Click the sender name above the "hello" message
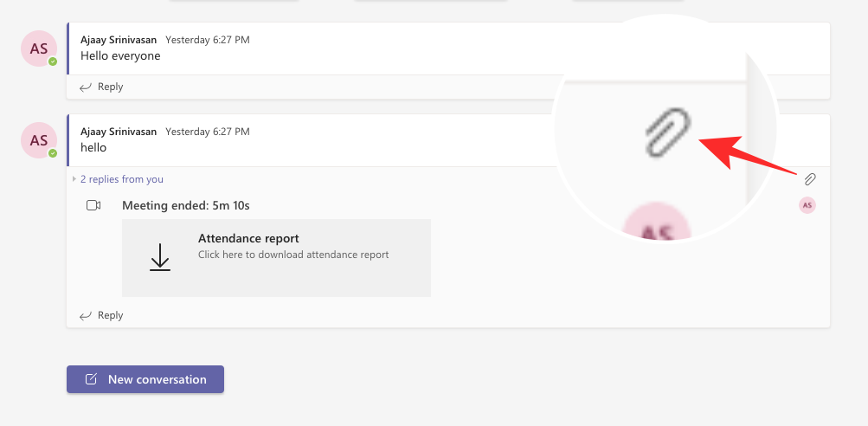The image size is (868, 426). [x=119, y=132]
